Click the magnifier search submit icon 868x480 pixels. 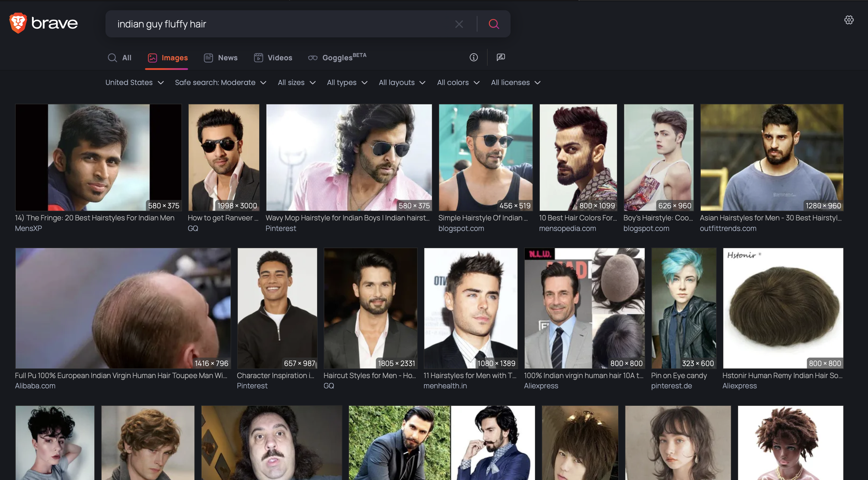coord(494,24)
